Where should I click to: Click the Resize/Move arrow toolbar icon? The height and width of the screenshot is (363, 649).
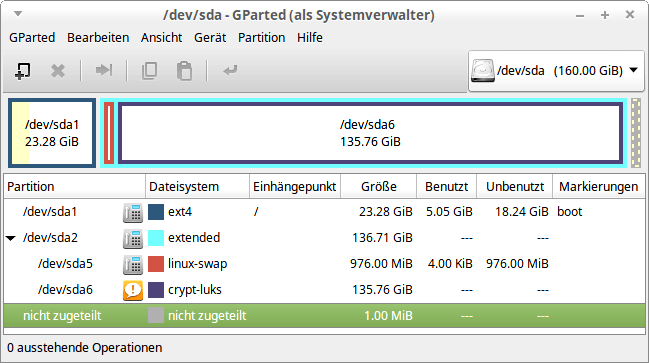point(103,70)
